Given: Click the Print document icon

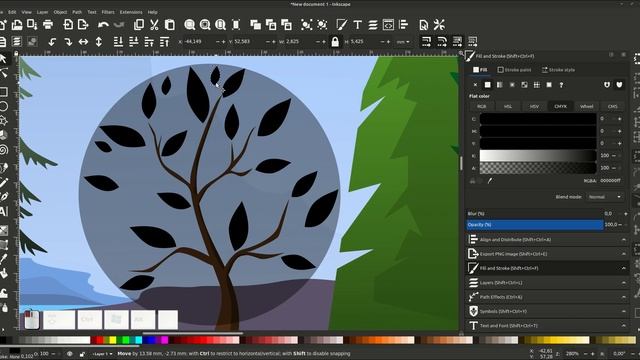Looking at the screenshot, I should [x=48, y=25].
